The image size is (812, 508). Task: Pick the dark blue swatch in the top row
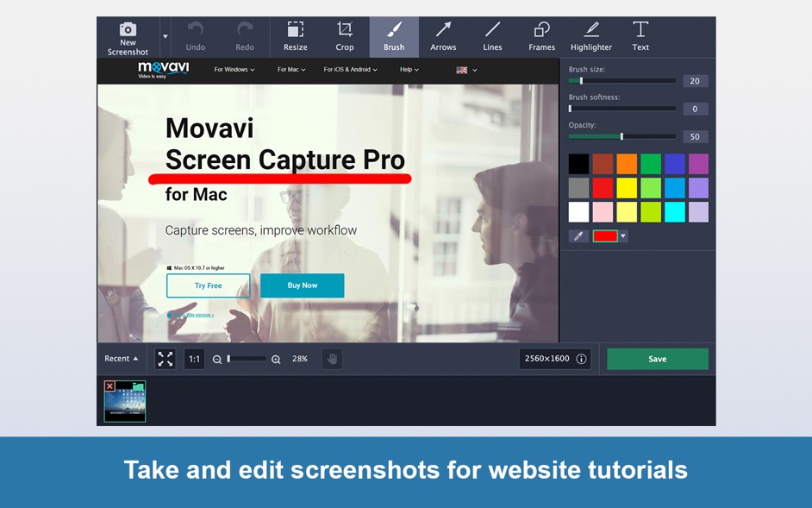point(675,164)
